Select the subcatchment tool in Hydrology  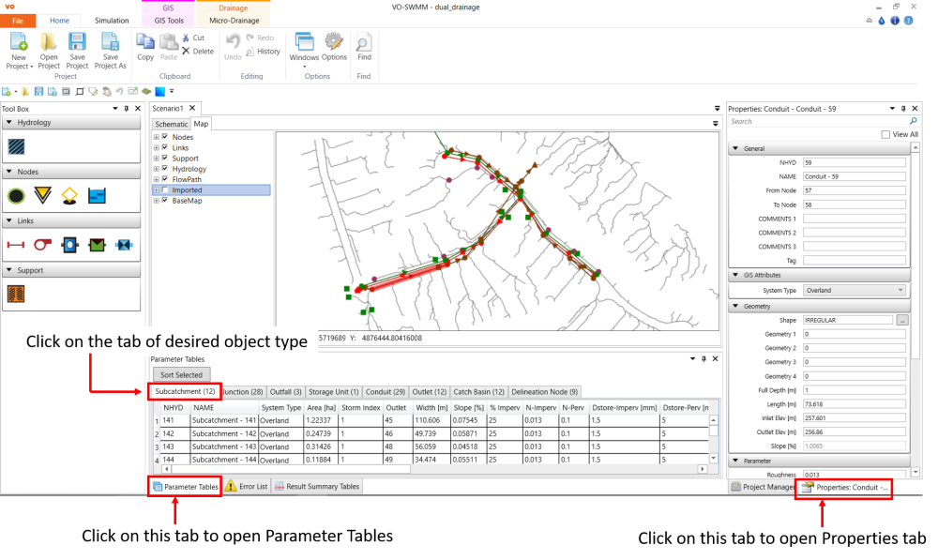(x=17, y=146)
